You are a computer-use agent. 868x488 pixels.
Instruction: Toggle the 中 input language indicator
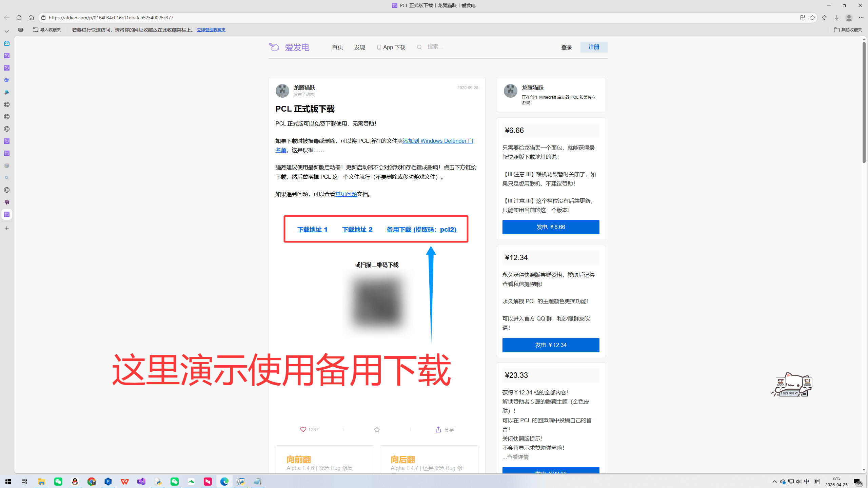[807, 482]
